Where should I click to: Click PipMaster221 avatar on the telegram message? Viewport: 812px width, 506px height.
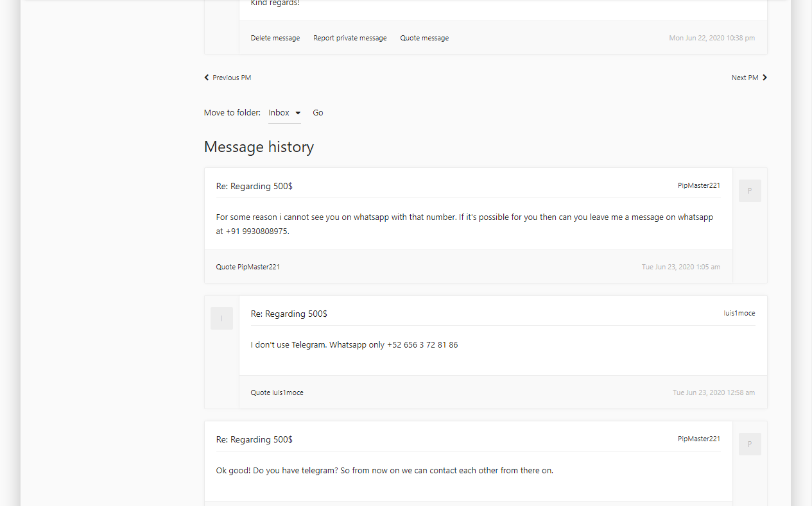(750, 444)
